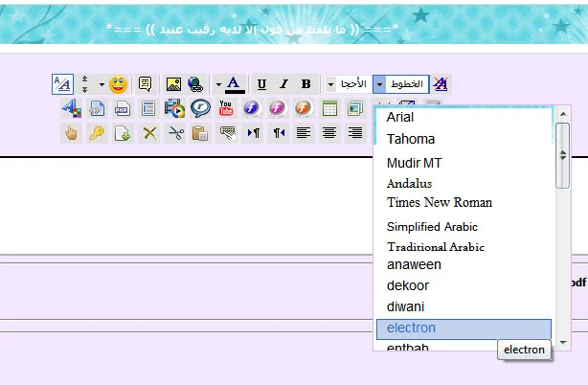The image size is (588, 385).
Task: Open the font size dropdown
Action: (330, 84)
